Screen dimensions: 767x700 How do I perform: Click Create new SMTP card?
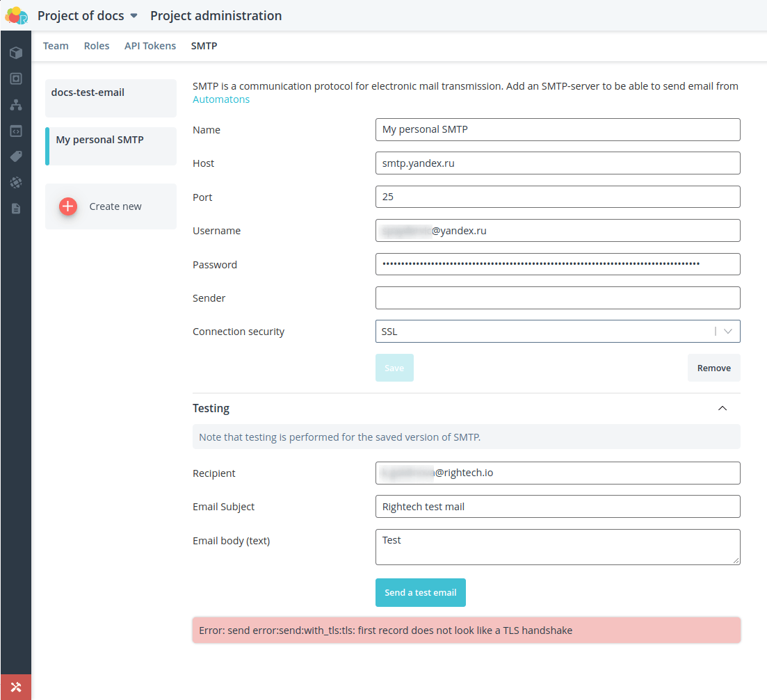(111, 206)
